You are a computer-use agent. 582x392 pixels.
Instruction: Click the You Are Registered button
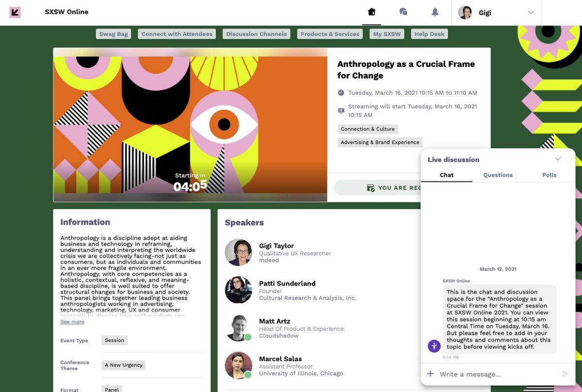[377, 188]
